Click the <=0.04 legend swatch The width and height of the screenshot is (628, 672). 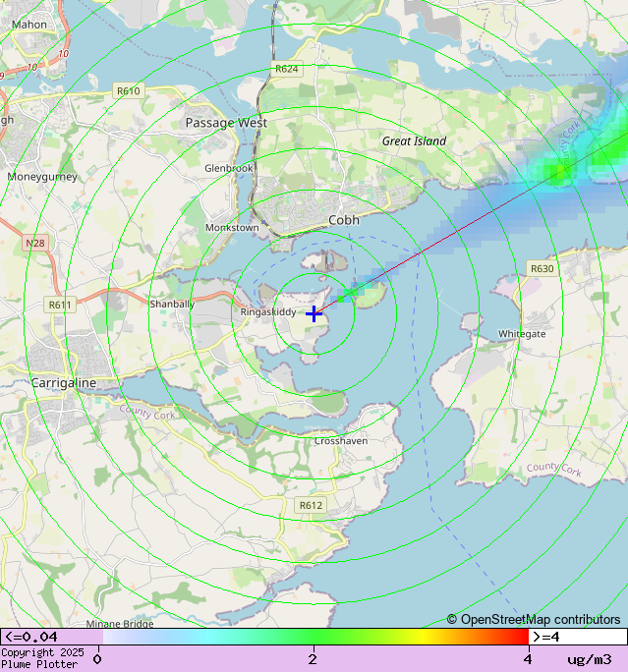51,637
